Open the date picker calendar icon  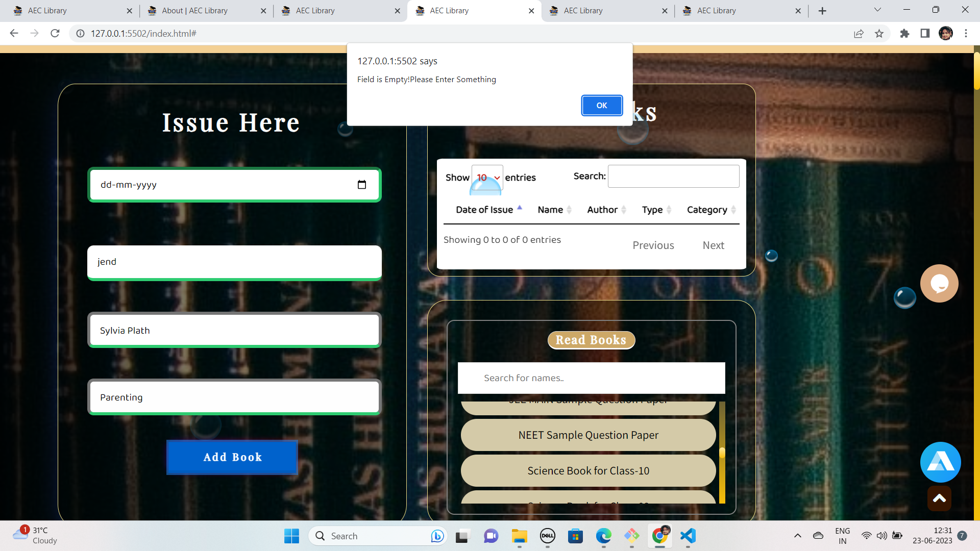(362, 185)
